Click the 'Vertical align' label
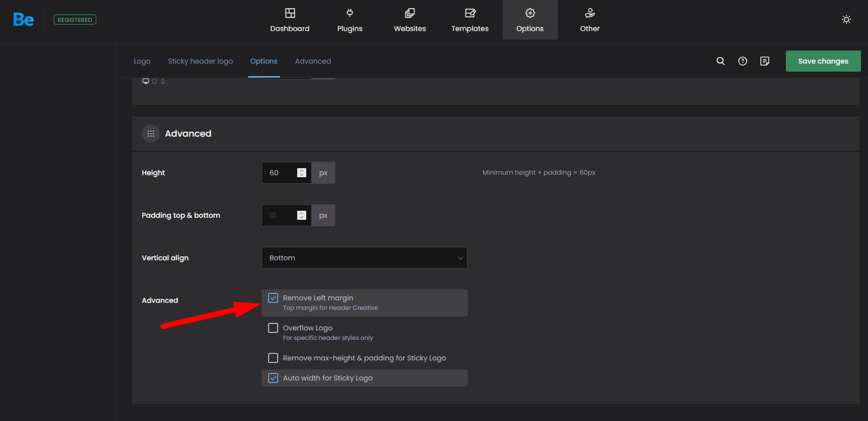Image resolution: width=868 pixels, height=421 pixels. pos(165,258)
